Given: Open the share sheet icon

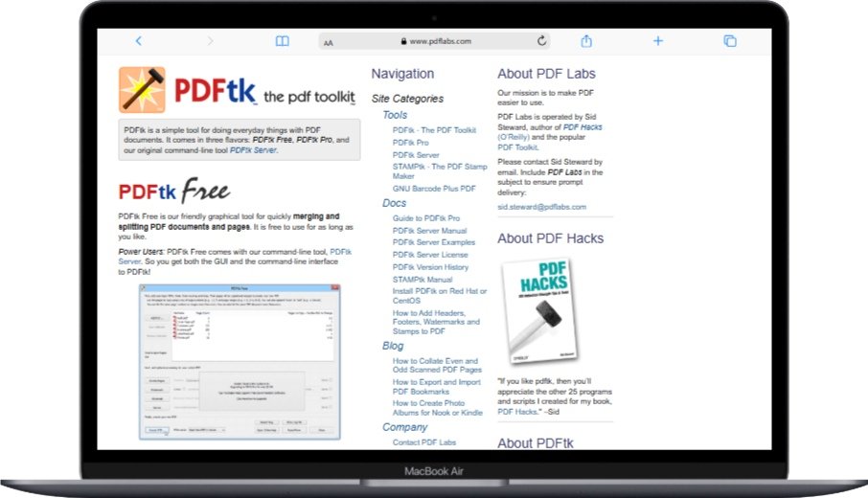Looking at the screenshot, I should pyautogui.click(x=586, y=41).
